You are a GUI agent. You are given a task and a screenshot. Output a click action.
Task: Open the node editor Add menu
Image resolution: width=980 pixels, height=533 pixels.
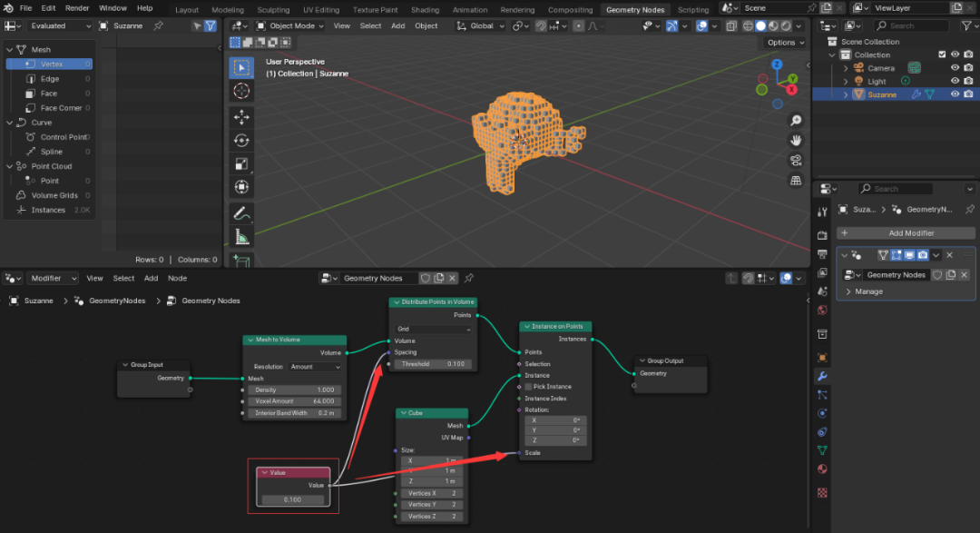[151, 279]
